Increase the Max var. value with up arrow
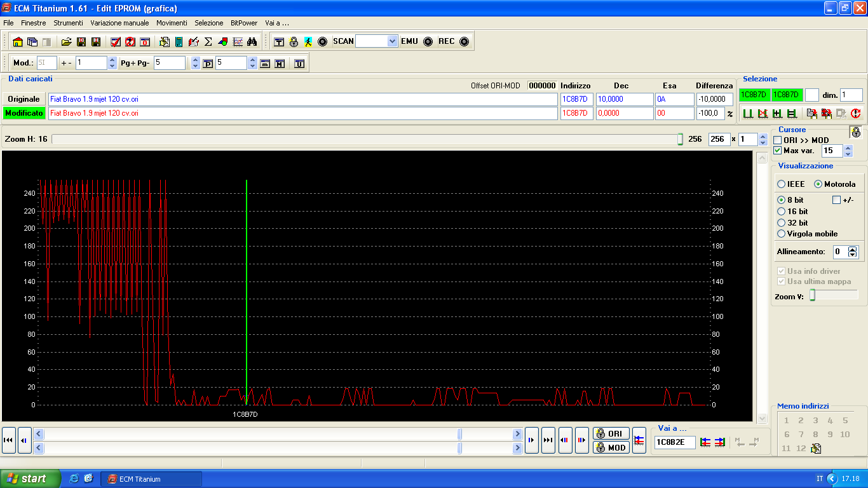This screenshot has width=868, height=488. 848,148
